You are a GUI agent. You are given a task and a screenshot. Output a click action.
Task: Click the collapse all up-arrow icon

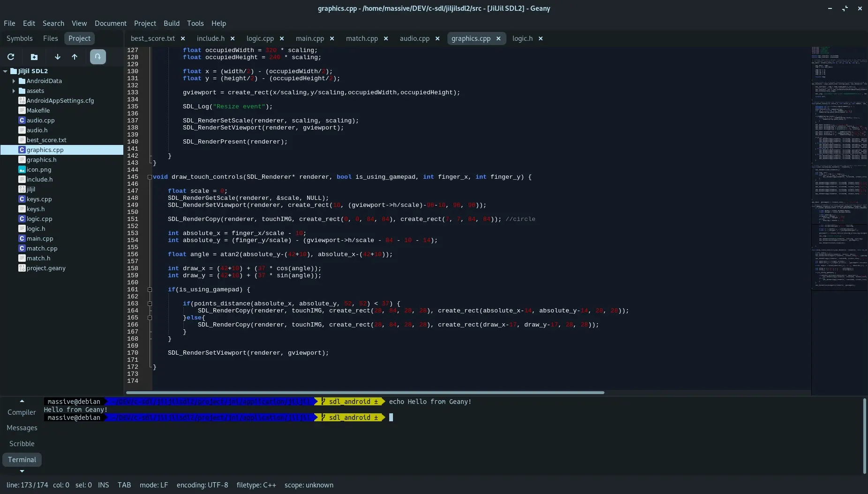[75, 57]
